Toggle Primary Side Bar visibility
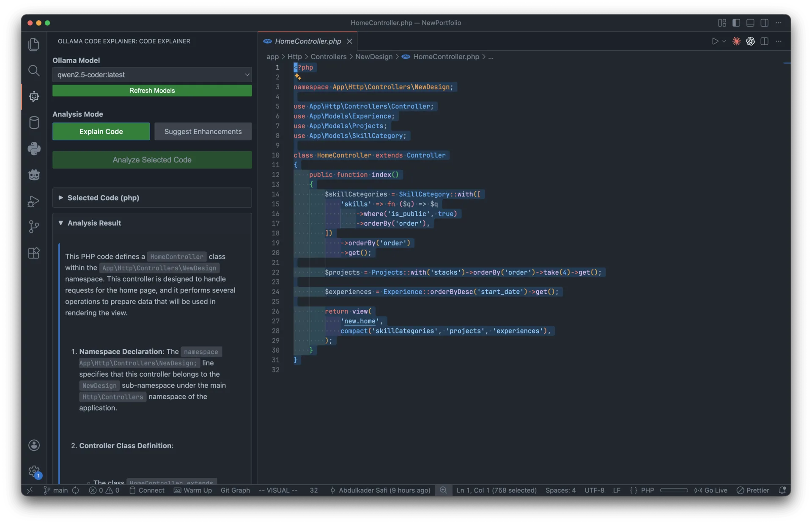The height and width of the screenshot is (524, 812). coord(736,23)
